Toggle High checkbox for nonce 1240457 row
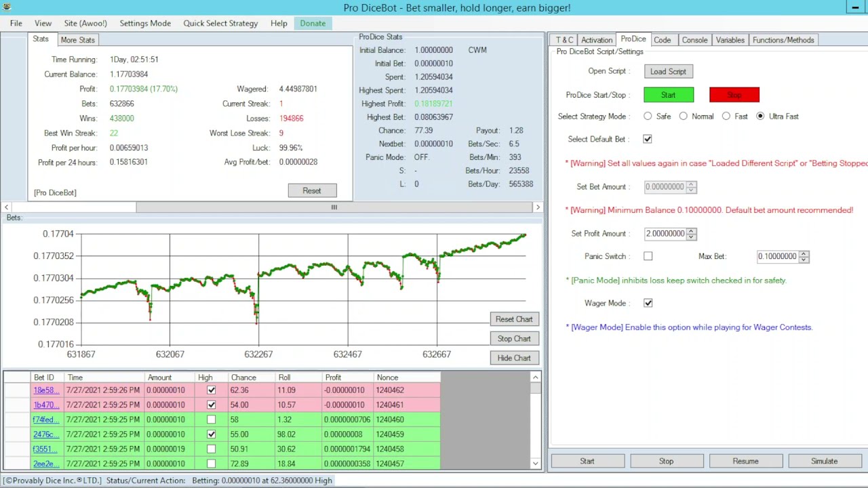The height and width of the screenshot is (488, 868). click(212, 464)
